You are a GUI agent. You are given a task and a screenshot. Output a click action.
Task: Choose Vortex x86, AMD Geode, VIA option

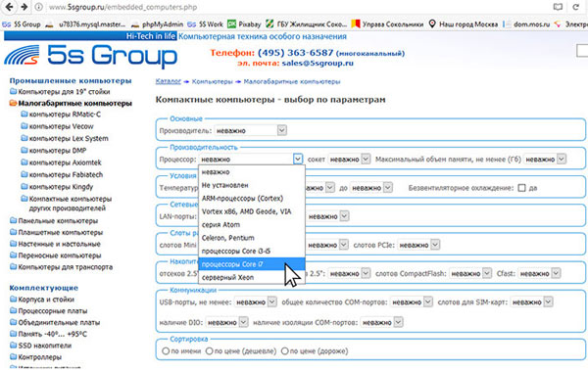pos(252,211)
